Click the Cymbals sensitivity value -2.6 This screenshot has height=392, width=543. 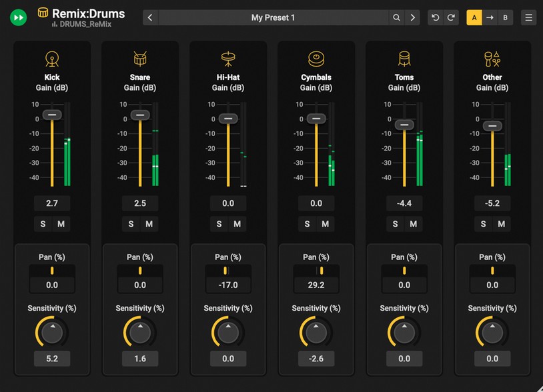pos(316,359)
